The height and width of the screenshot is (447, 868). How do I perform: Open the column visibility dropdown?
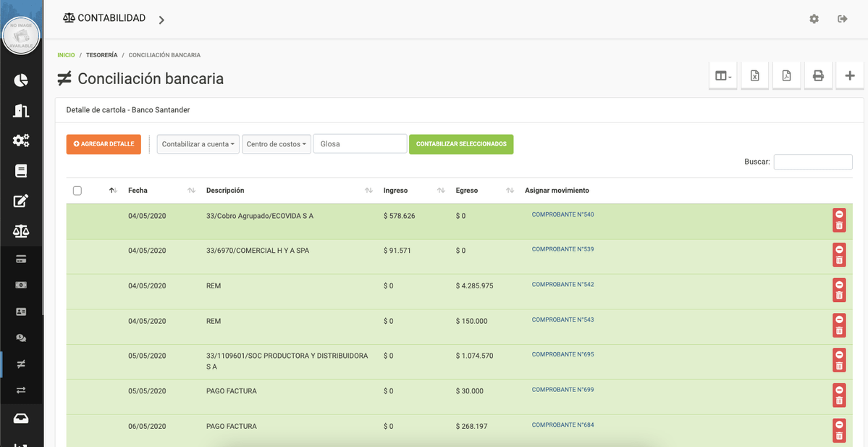click(722, 76)
